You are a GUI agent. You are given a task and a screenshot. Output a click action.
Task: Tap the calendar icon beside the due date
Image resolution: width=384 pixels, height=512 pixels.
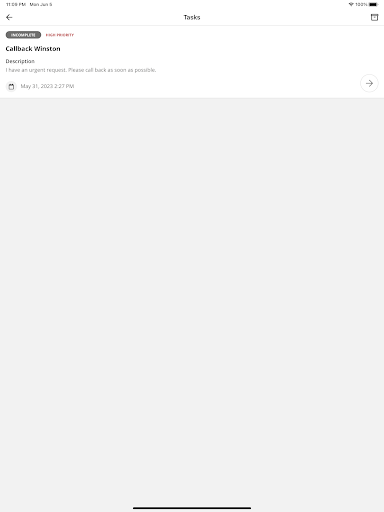pyautogui.click(x=11, y=86)
